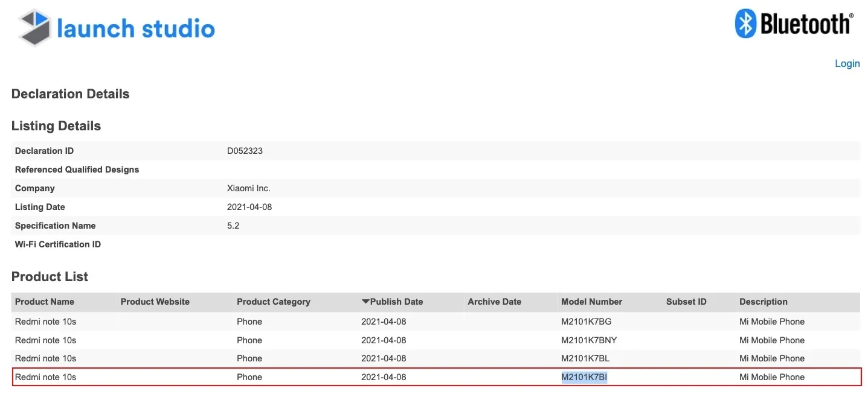
Task: Click model number M2101K7BG in the table
Action: [586, 322]
